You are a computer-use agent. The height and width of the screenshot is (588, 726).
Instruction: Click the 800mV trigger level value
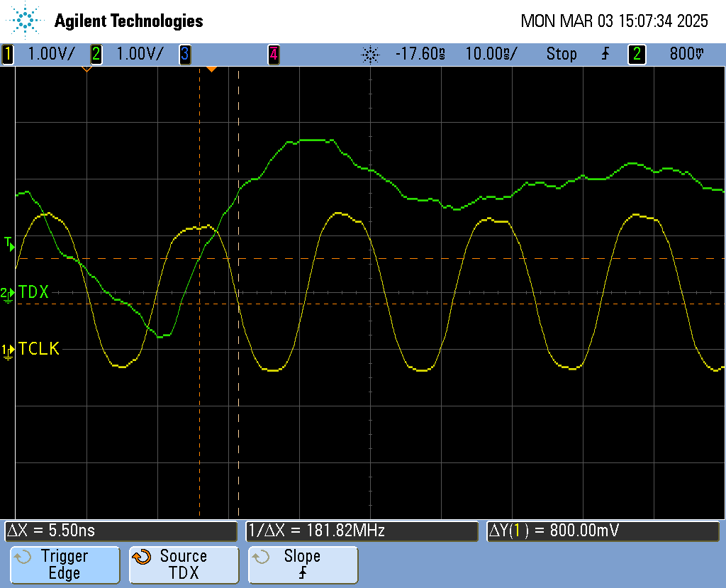pos(686,54)
